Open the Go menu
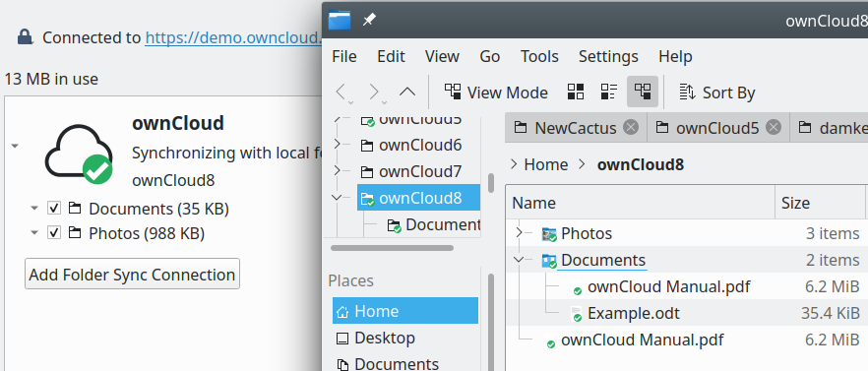Viewport: 868px width, 371px height. tap(489, 56)
